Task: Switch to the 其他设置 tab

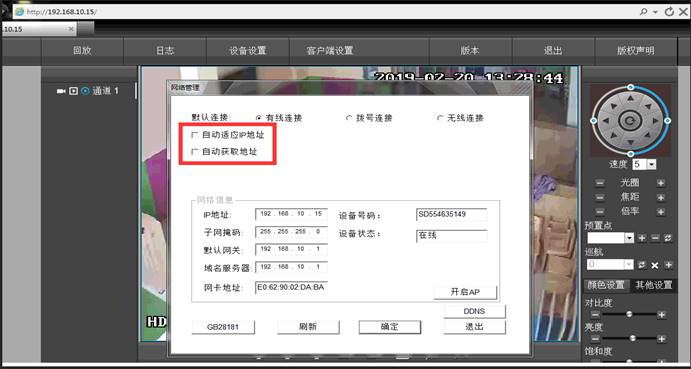Action: click(654, 285)
